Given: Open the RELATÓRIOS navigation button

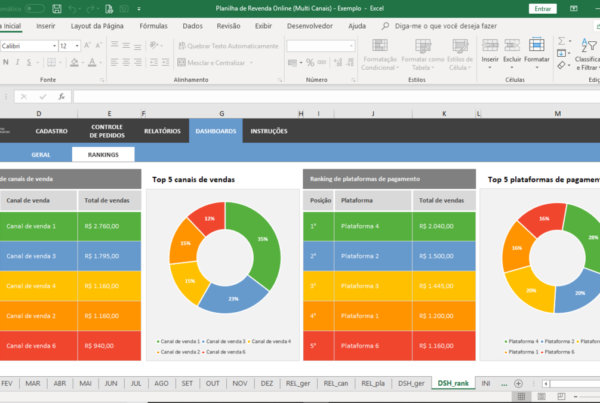Looking at the screenshot, I should (x=162, y=131).
